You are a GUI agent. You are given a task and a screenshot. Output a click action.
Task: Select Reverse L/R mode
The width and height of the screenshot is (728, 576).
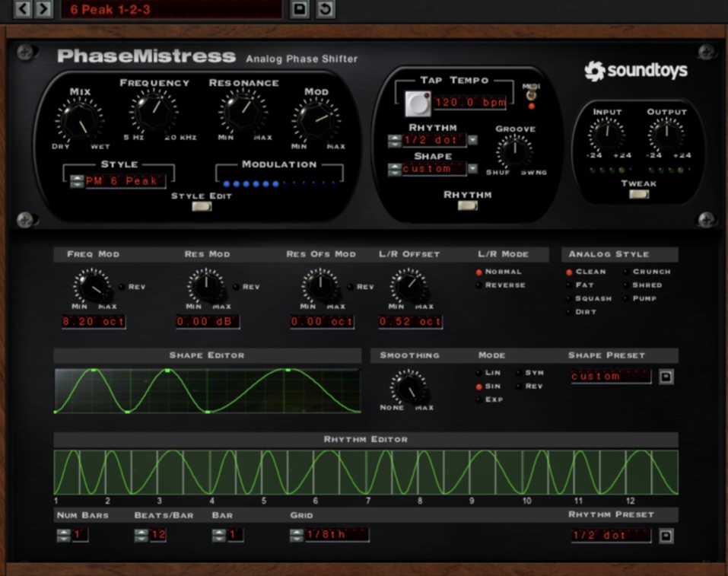[478, 285]
